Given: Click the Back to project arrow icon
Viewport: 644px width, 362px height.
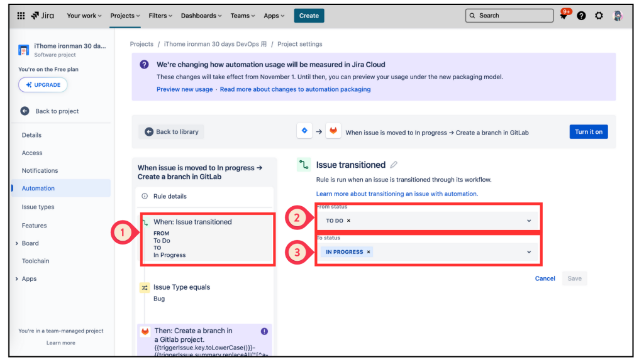Looking at the screenshot, I should point(25,111).
